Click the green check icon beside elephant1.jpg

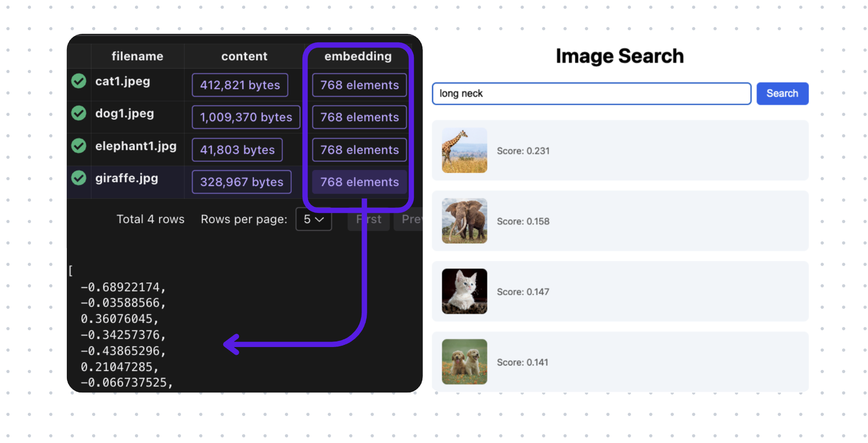(79, 146)
